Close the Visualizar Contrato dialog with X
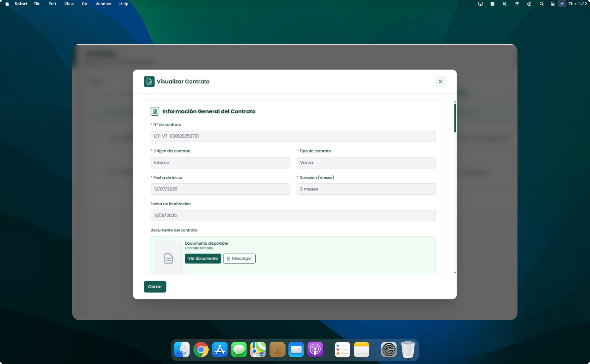The height and width of the screenshot is (364, 590). click(x=440, y=82)
